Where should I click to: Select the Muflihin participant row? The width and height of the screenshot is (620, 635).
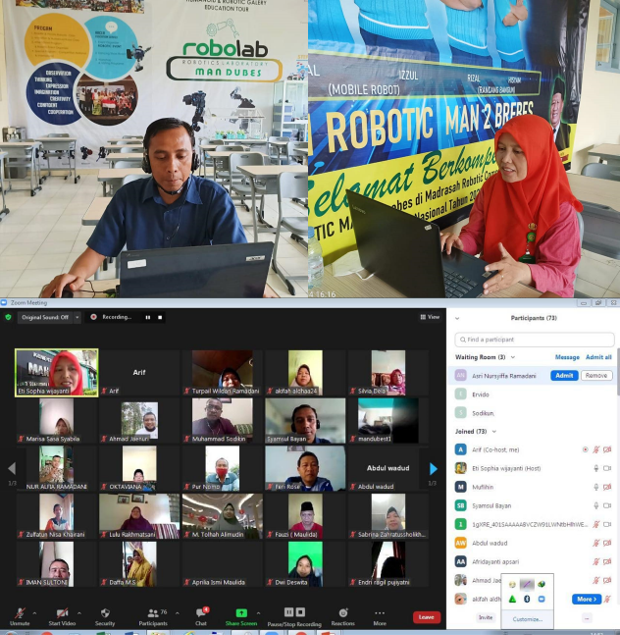[x=532, y=487]
